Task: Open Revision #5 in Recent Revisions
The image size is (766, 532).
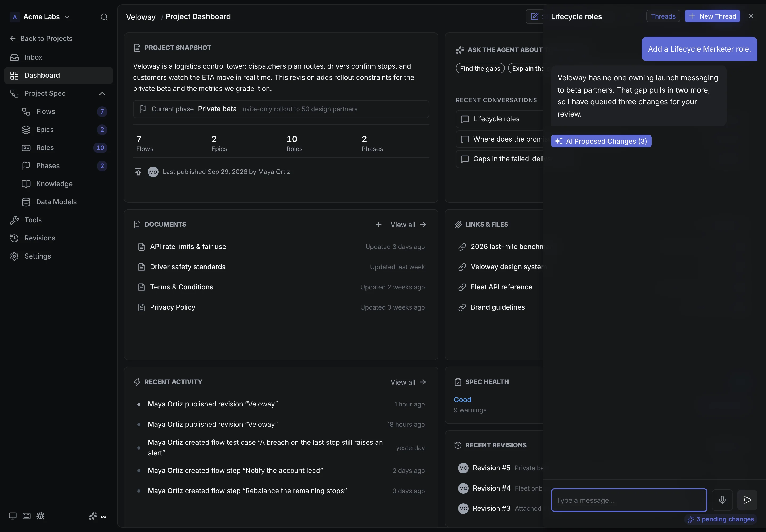Action: tap(500, 468)
